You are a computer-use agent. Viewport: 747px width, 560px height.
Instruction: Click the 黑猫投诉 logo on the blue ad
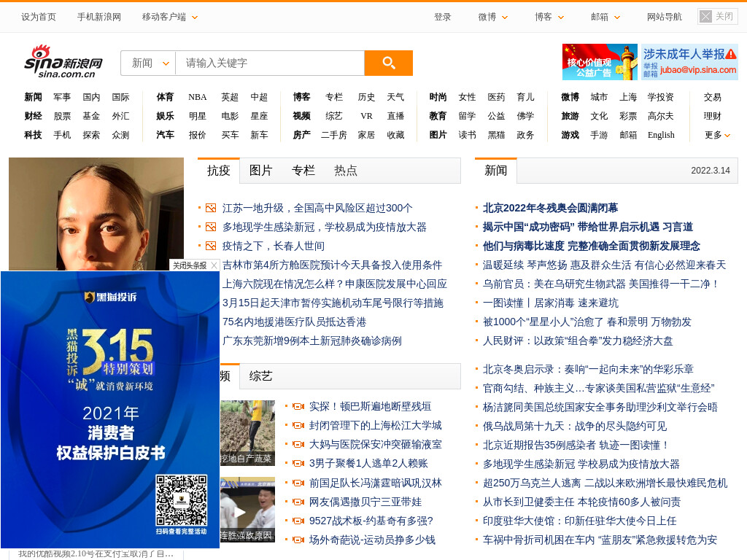pyautogui.click(x=111, y=297)
